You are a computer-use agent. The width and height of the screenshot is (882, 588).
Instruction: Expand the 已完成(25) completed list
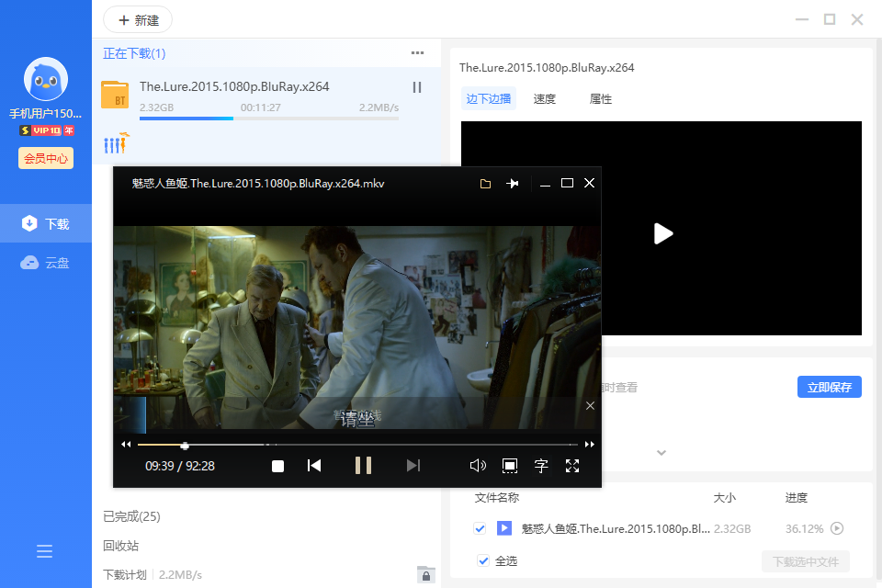[x=131, y=516]
